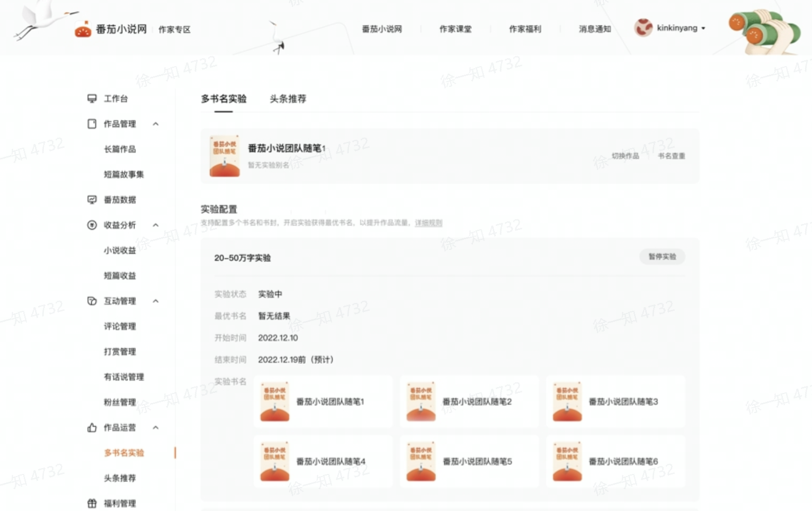The image size is (812, 511).
Task: Collapse the 作品运营 section chevron
Action: (x=156, y=427)
